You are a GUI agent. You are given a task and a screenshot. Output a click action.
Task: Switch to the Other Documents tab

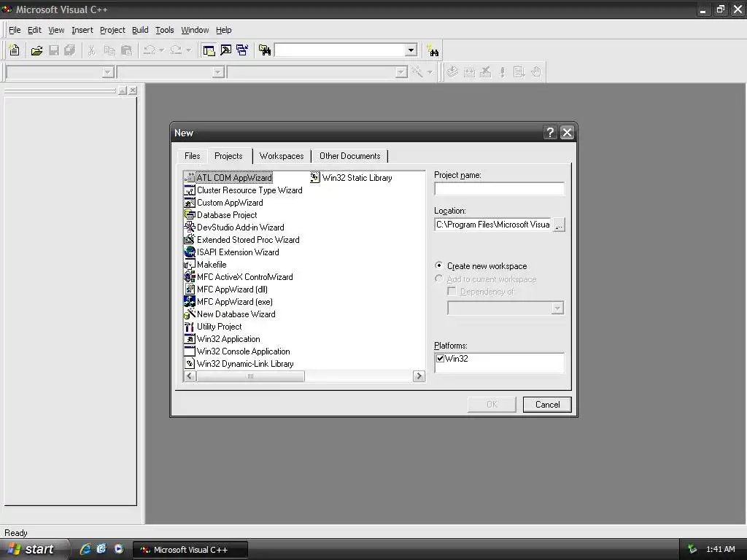click(349, 156)
